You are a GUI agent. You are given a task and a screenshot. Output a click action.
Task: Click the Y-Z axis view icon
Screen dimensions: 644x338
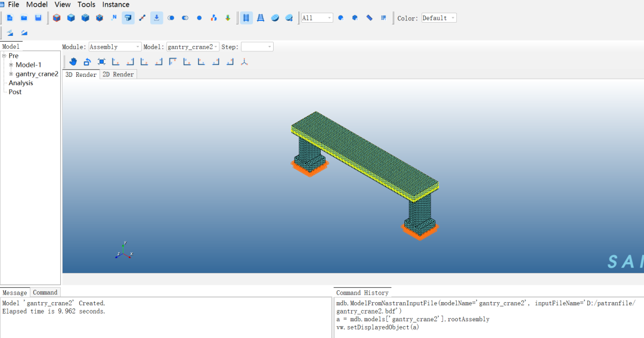click(x=144, y=61)
